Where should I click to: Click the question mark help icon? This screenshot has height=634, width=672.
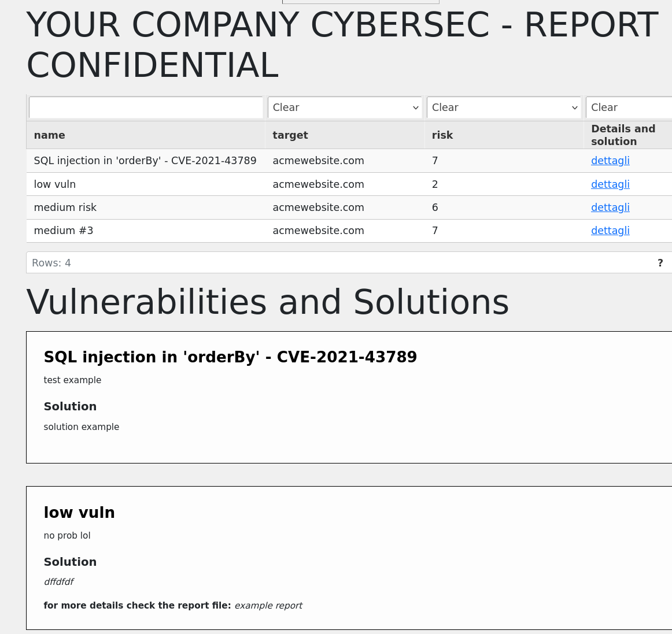point(660,263)
